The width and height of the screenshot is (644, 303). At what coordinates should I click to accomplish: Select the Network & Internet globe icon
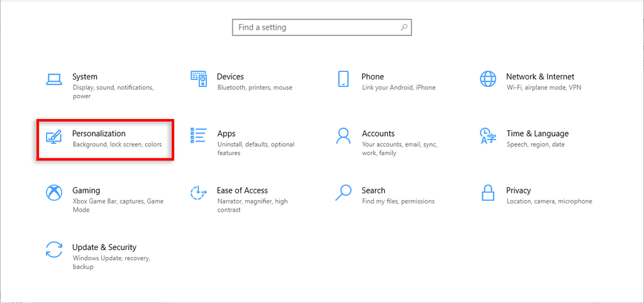pos(488,79)
